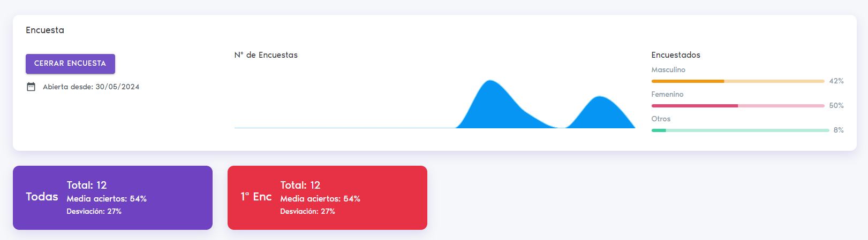
Task: Click 'Total: 12' in the Todas card
Action: (87, 185)
